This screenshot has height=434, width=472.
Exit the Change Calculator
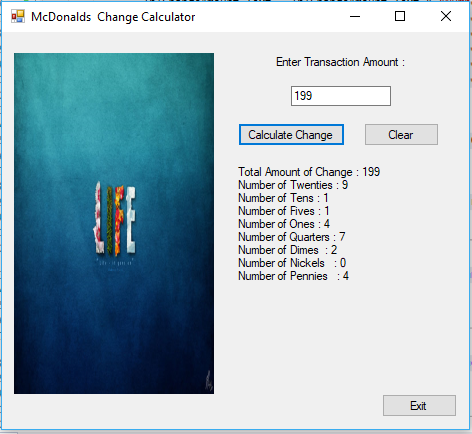tap(419, 406)
